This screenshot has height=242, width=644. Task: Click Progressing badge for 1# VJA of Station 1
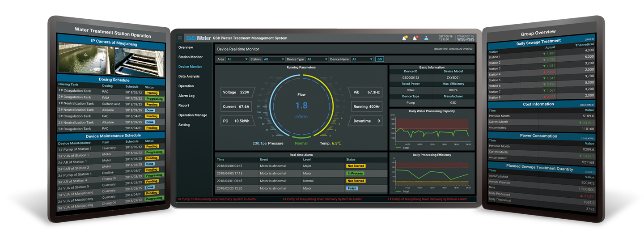(155, 152)
